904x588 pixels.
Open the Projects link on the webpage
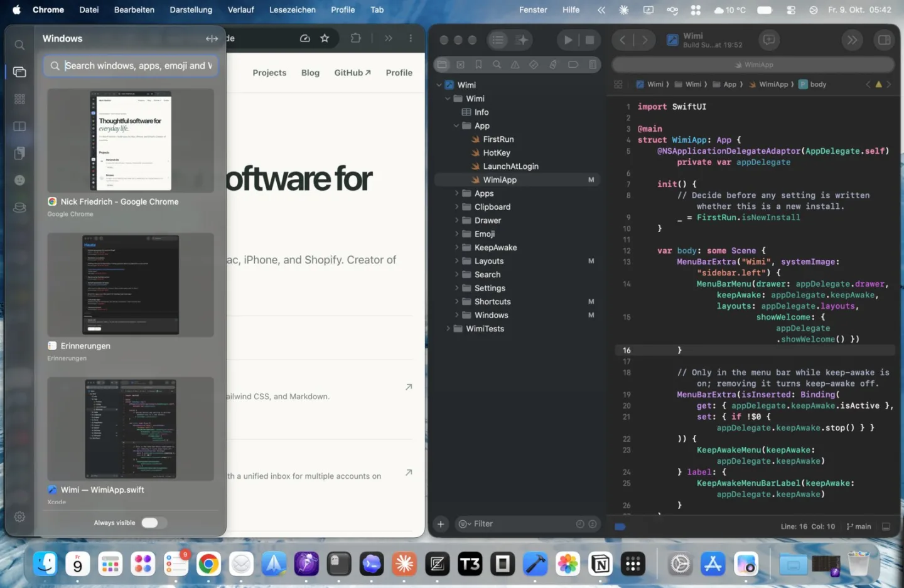(x=269, y=73)
